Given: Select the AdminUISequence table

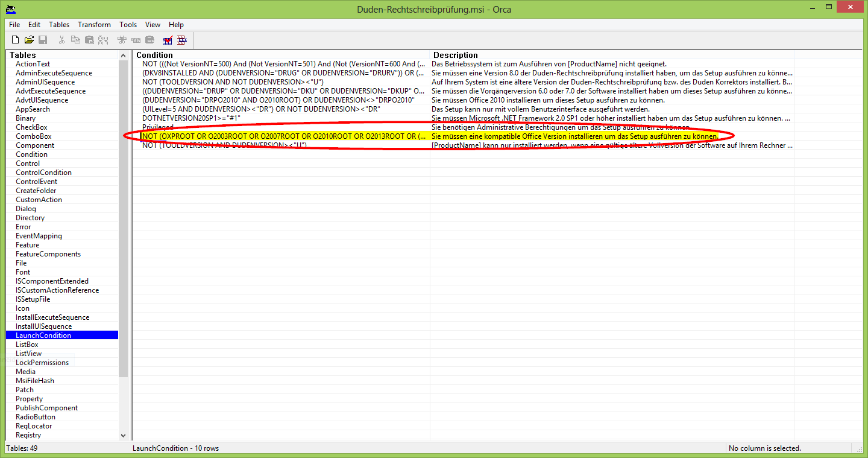Looking at the screenshot, I should 45,82.
